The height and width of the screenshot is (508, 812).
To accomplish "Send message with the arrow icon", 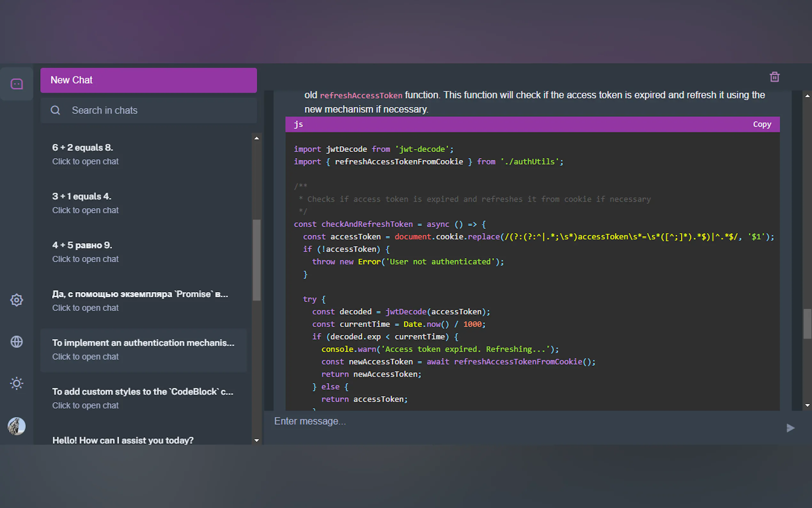I will tap(790, 428).
